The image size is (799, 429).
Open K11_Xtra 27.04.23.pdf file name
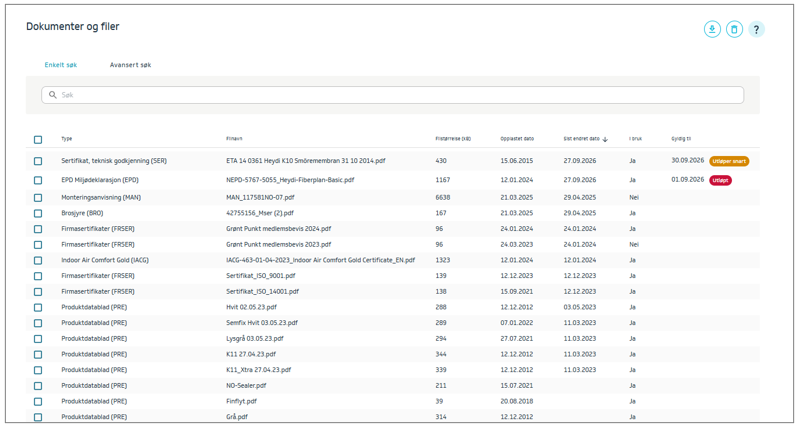pos(259,370)
